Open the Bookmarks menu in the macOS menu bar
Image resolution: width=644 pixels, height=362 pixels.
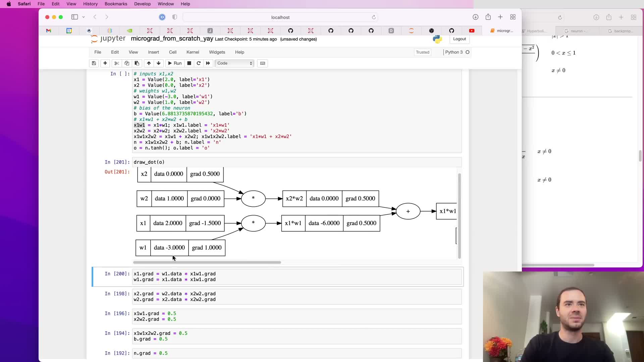116,4
